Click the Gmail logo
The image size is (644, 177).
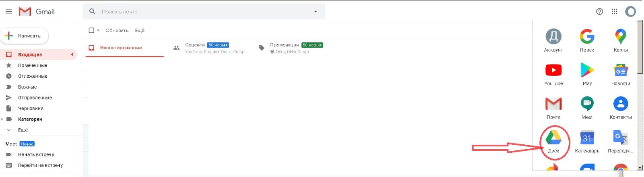(37, 12)
